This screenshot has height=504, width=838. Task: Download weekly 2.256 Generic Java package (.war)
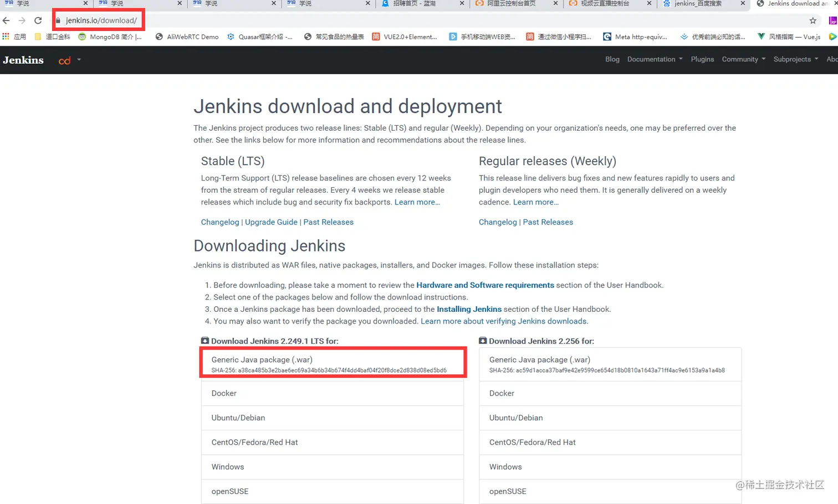coord(610,364)
